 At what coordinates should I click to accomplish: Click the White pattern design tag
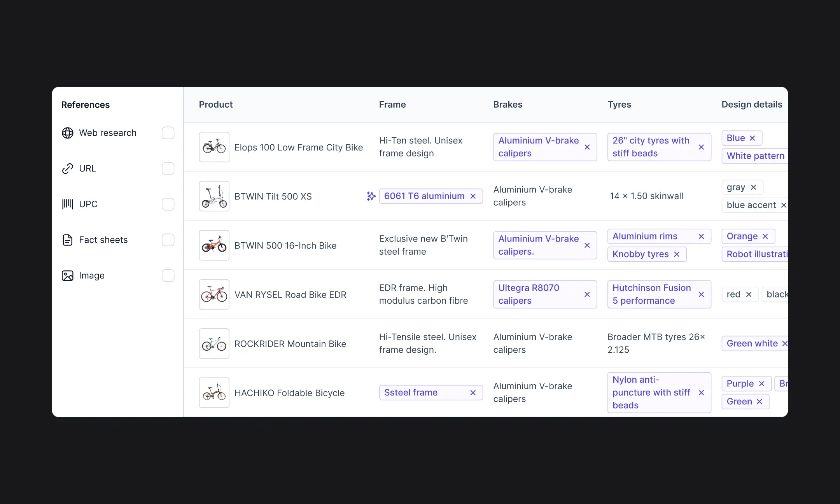pos(755,156)
